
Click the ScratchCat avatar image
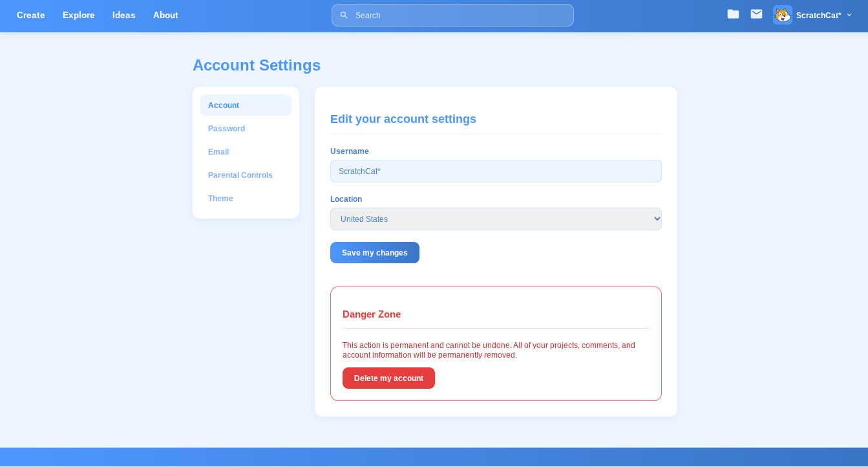(782, 15)
